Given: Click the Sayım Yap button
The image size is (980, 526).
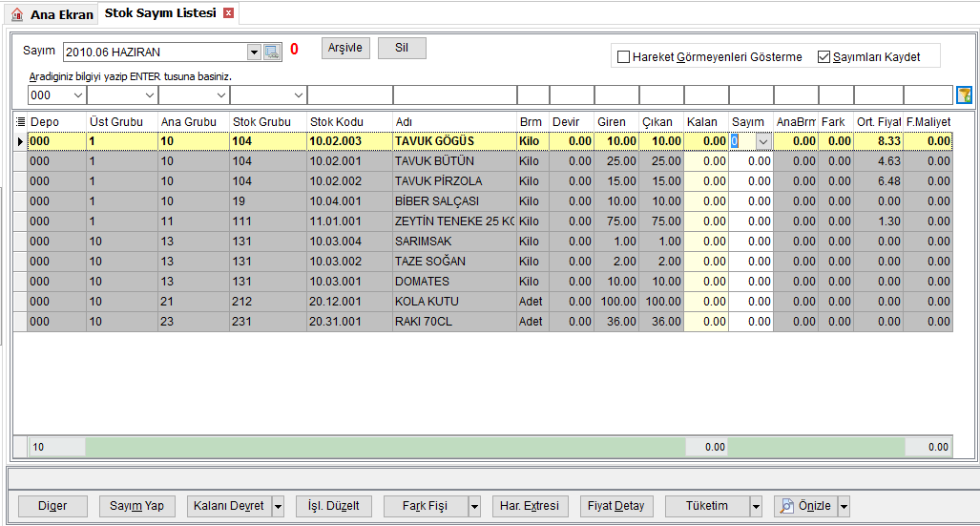Looking at the screenshot, I should [136, 506].
